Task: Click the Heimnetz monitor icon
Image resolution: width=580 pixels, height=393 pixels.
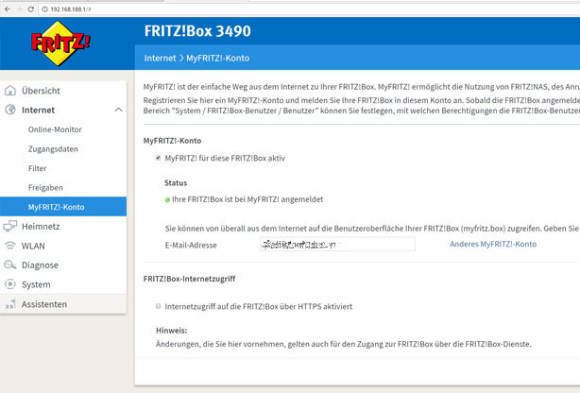Action: (10, 226)
